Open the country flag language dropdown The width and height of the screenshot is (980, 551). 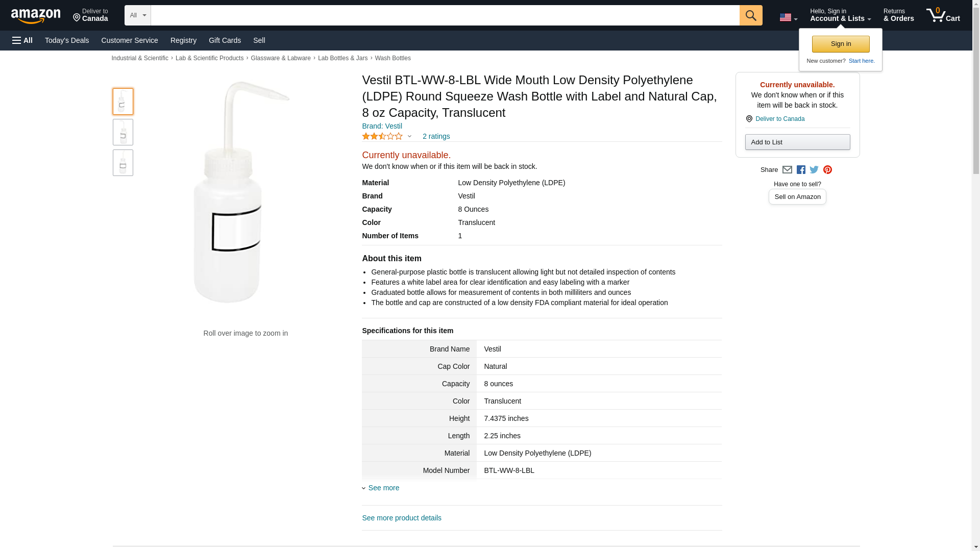(x=788, y=17)
